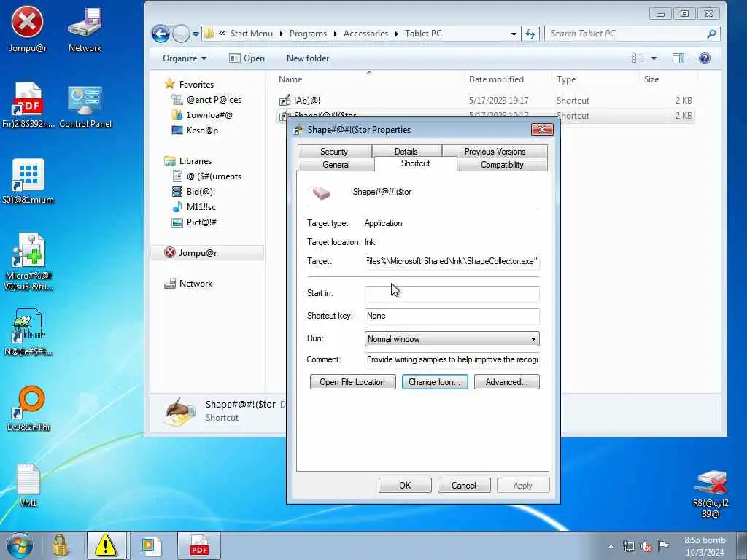This screenshot has width=747, height=560.
Task: Select Favorites in navigation pane
Action: [196, 85]
